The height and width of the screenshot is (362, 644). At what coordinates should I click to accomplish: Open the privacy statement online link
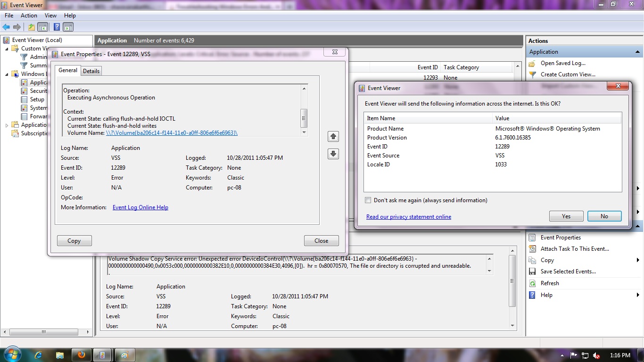point(409,217)
